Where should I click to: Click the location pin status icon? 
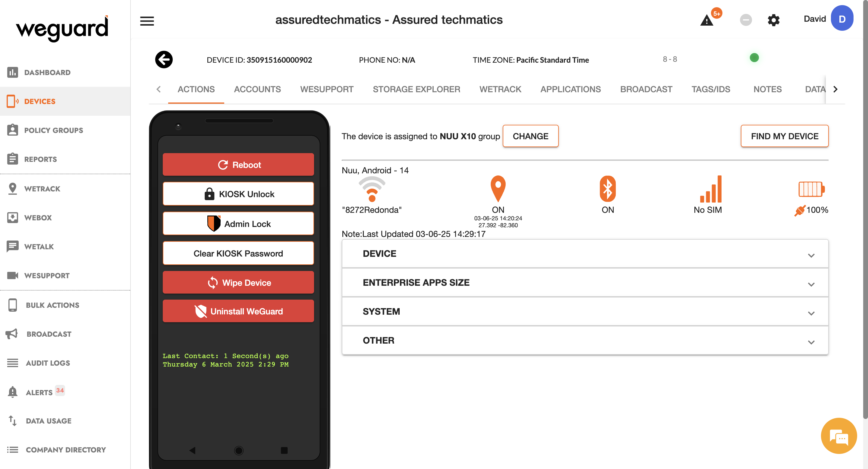[x=498, y=189]
